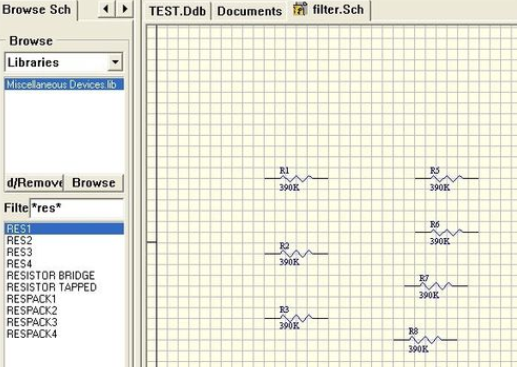Click the Add/Remove library button
This screenshot has height=367, width=517.
click(x=34, y=183)
